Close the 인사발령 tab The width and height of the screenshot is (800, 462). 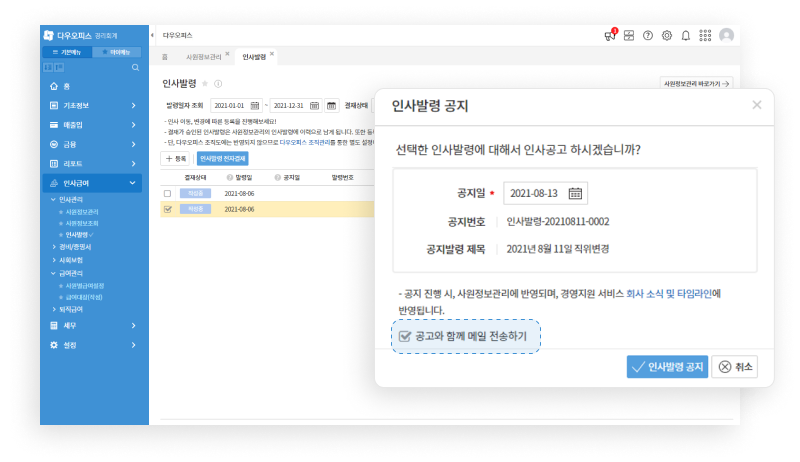click(272, 54)
